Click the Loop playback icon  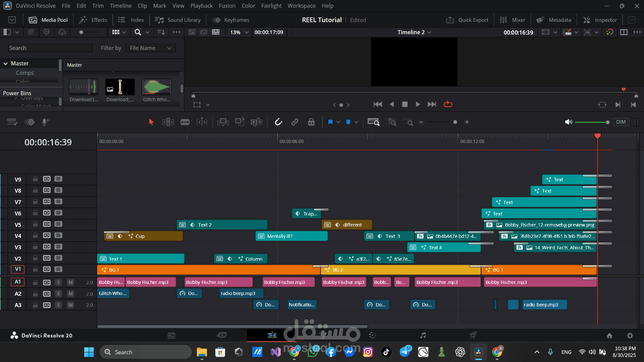(448, 104)
